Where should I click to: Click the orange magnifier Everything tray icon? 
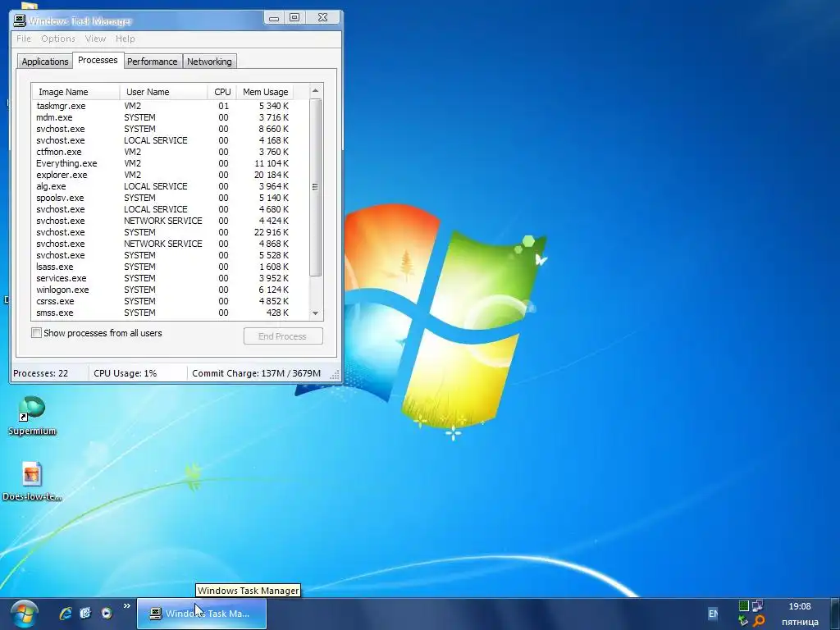tap(758, 622)
